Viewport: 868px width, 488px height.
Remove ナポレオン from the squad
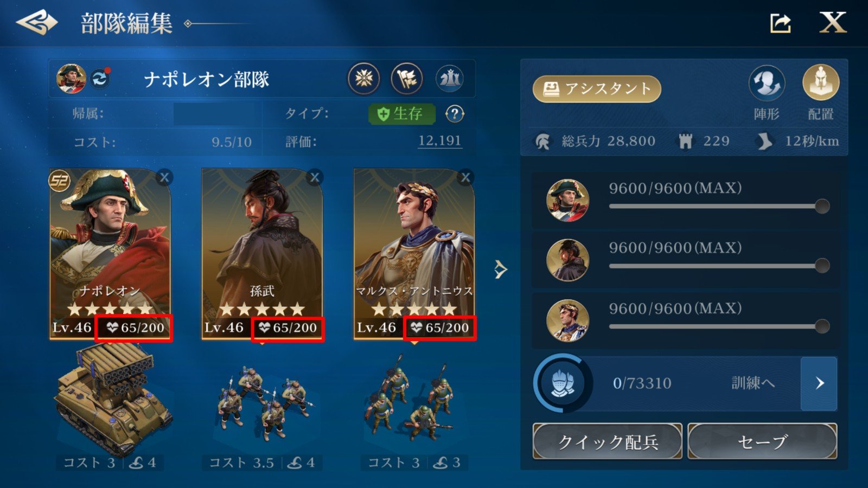click(x=164, y=177)
